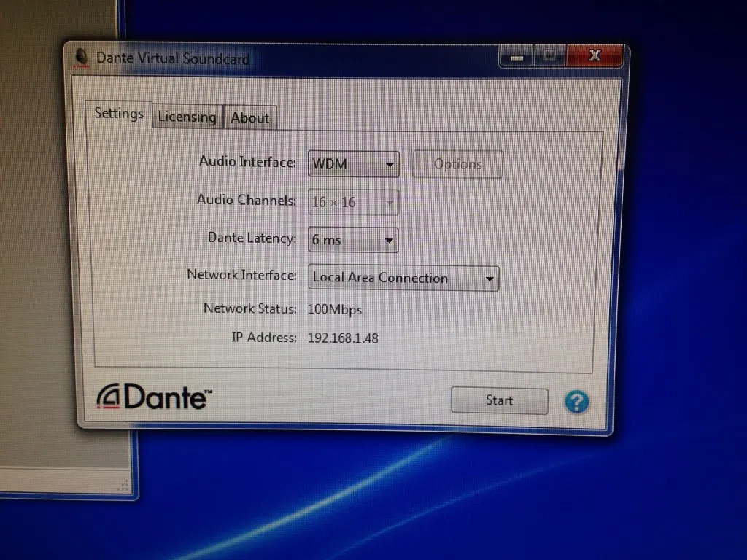Close the Dante Virtual Soundcard window
Screen dimensions: 747x560
[x=595, y=55]
